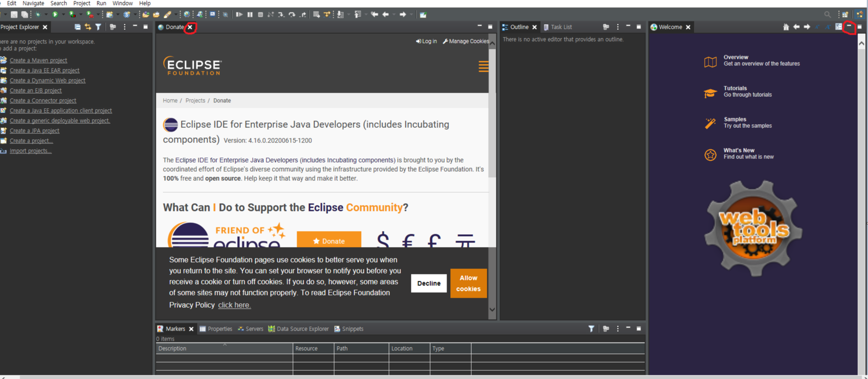Switch to the Servers tab
The image size is (868, 379).
(250, 329)
